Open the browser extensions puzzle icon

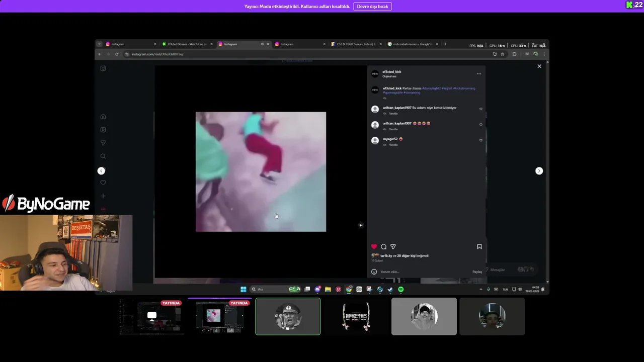point(514,54)
